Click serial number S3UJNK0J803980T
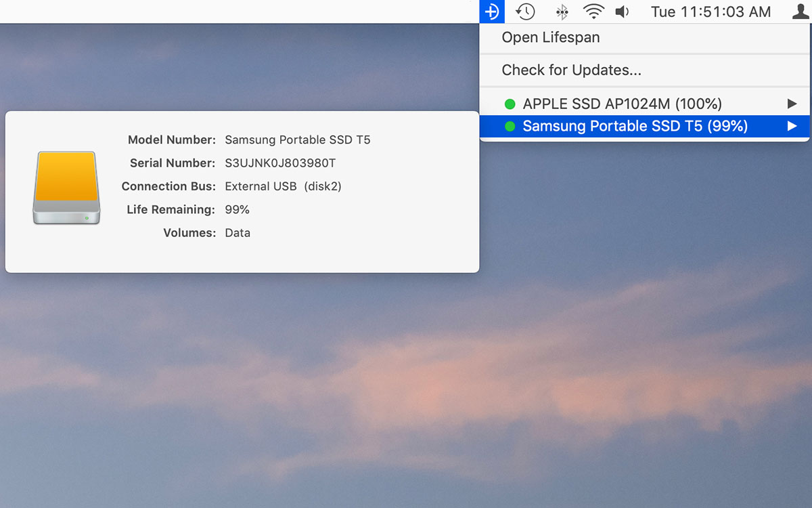 280,163
